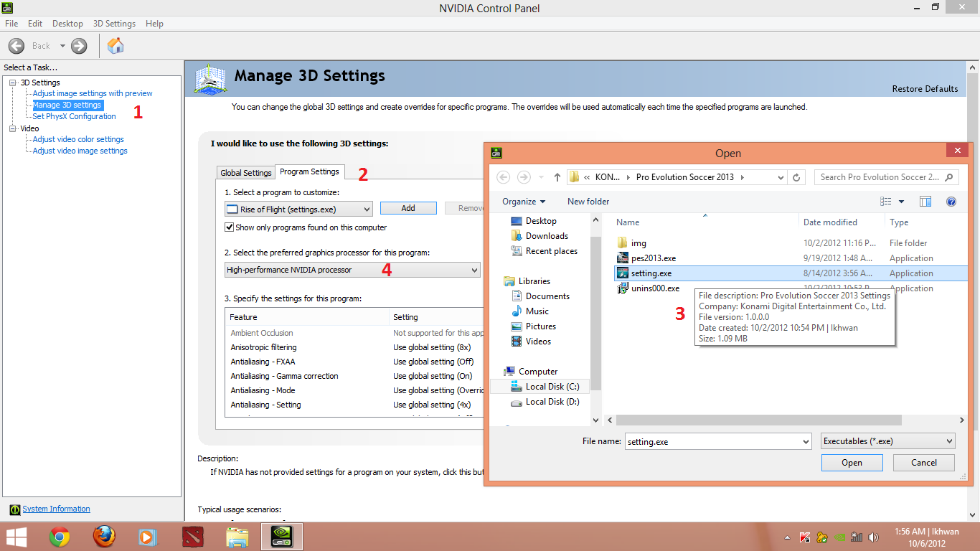
Task: Open the 3D Settings menu
Action: coord(114,24)
